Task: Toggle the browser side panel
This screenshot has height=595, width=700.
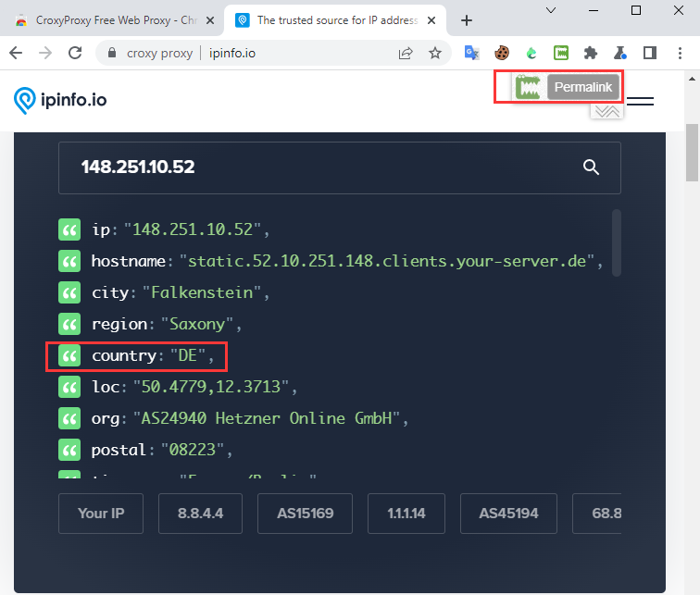Action: click(650, 53)
